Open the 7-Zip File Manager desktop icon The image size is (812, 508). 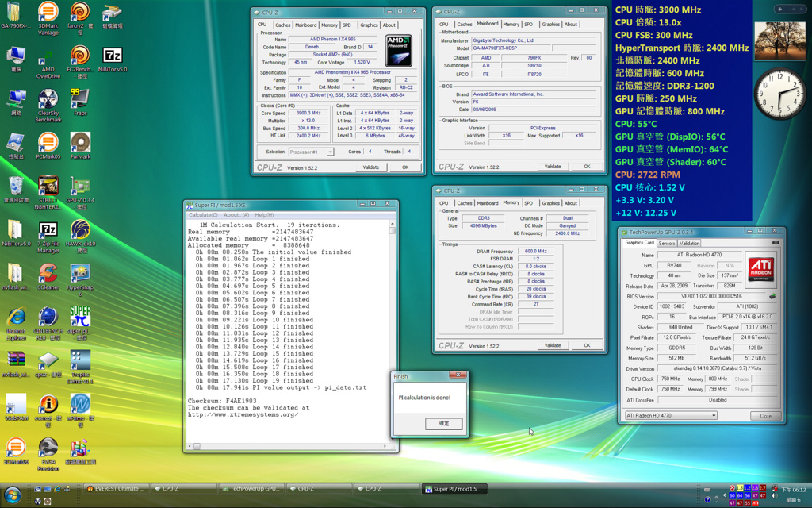coord(48,231)
